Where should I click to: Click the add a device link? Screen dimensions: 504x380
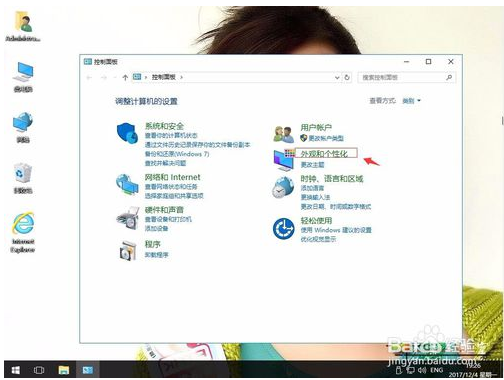(x=156, y=228)
